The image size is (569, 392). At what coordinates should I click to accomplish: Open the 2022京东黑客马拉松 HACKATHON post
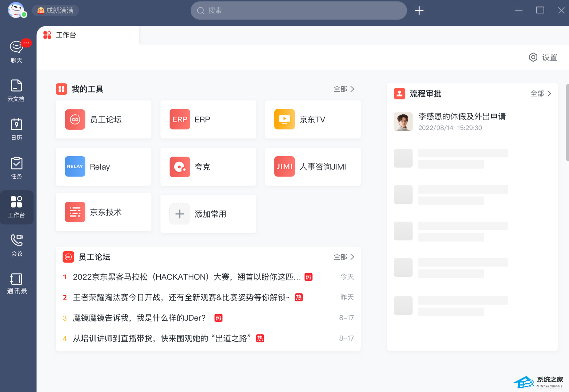point(187,277)
